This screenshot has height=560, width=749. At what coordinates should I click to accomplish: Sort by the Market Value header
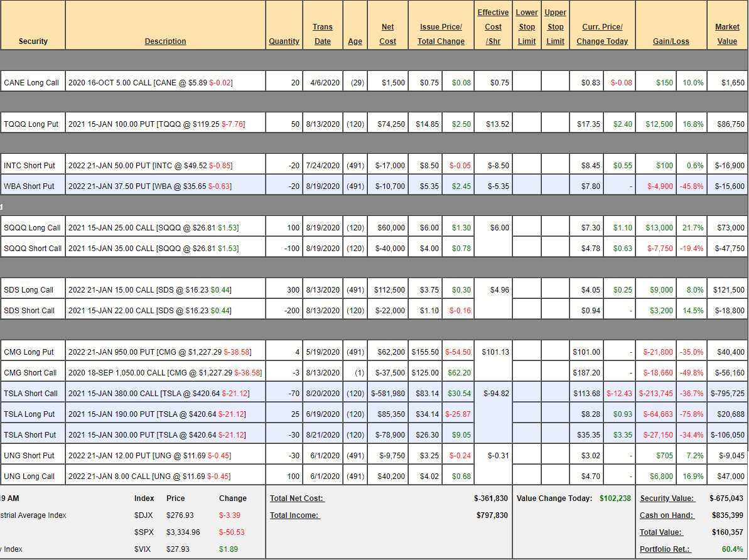click(727, 34)
